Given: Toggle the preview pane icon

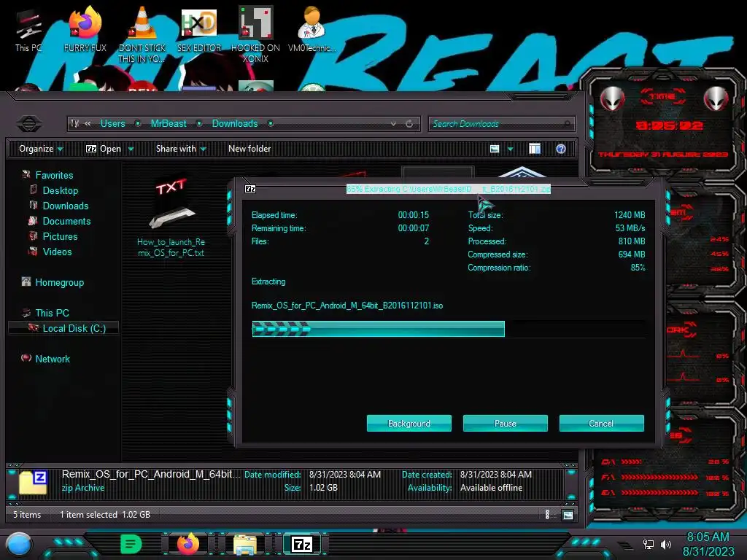Looking at the screenshot, I should pos(535,149).
